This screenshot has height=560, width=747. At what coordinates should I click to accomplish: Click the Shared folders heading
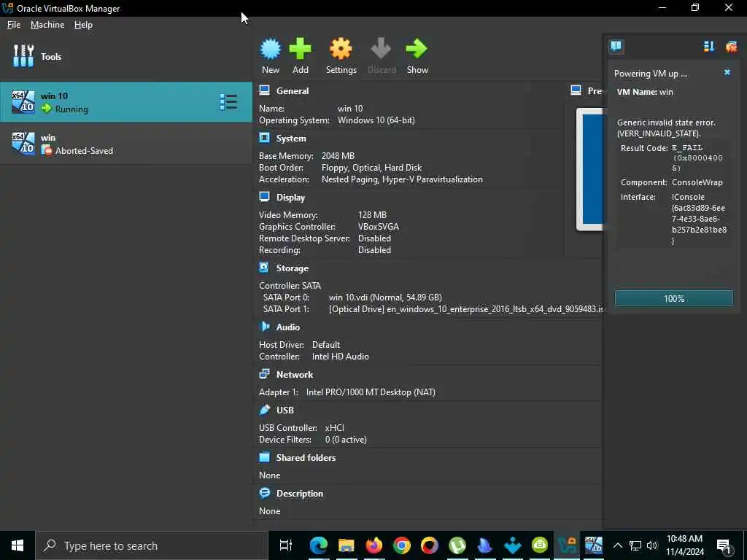306,458
